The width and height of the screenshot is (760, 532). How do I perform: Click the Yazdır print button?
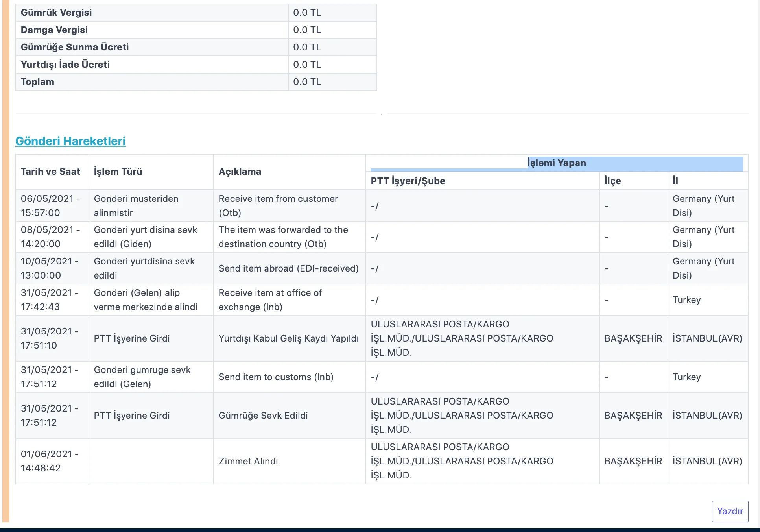[730, 511]
